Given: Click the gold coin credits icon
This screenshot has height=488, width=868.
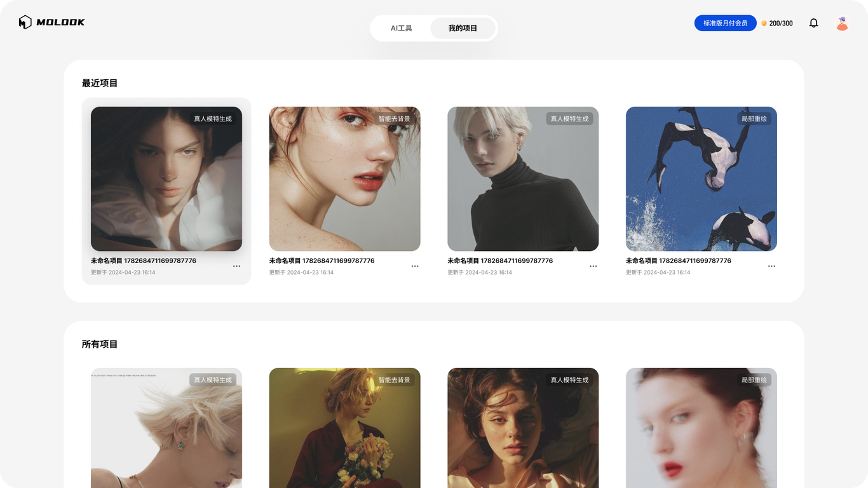Looking at the screenshot, I should coord(764,24).
